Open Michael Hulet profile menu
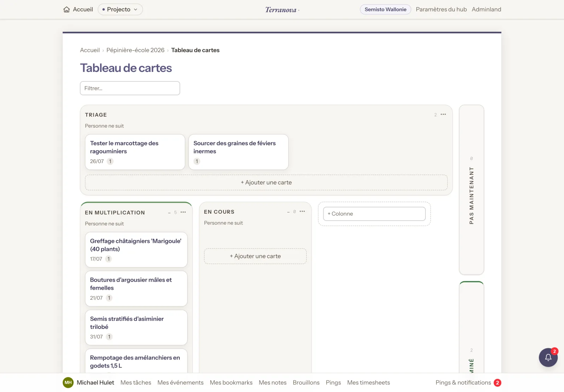This screenshot has width=564, height=392. tap(96, 382)
